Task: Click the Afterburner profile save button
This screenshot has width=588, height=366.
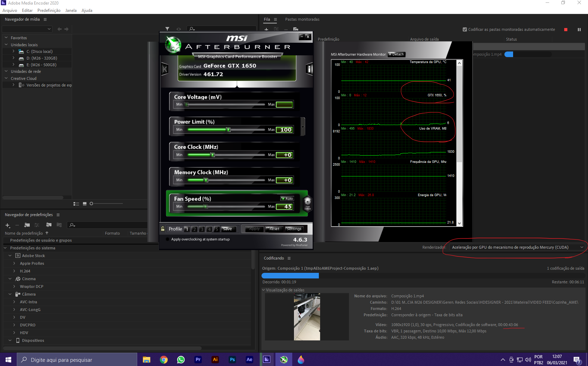Action: 229,229
